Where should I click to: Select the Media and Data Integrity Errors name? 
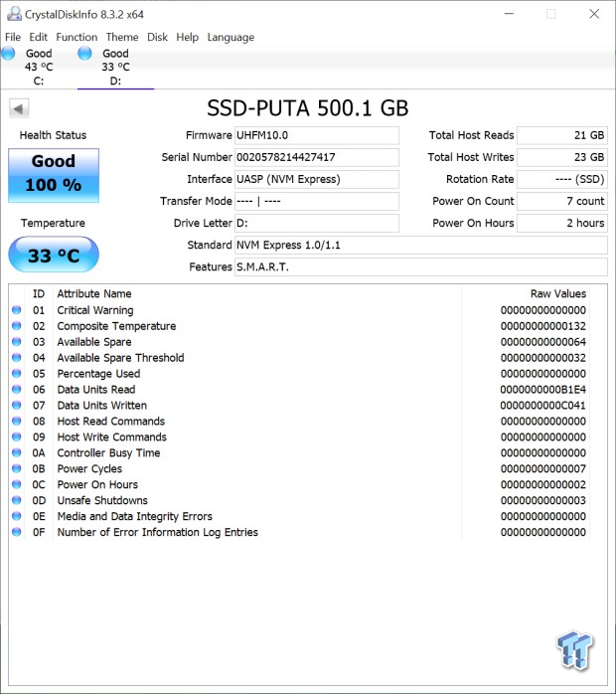[134, 516]
